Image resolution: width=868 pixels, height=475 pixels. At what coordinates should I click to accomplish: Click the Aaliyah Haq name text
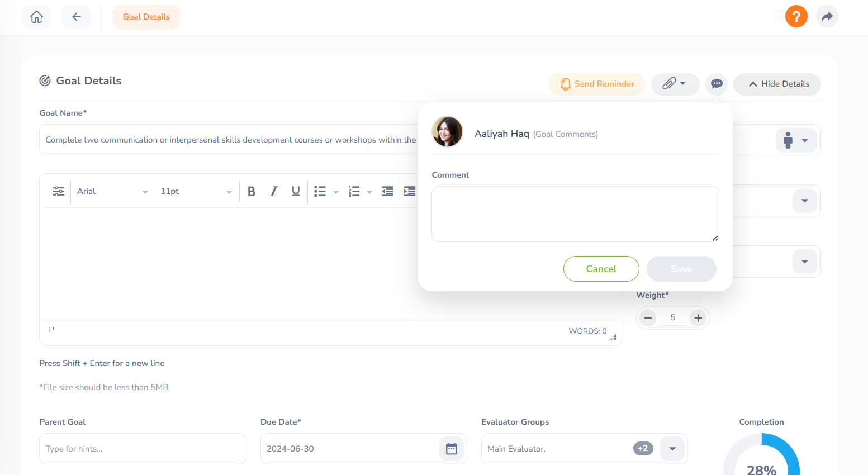click(x=501, y=134)
